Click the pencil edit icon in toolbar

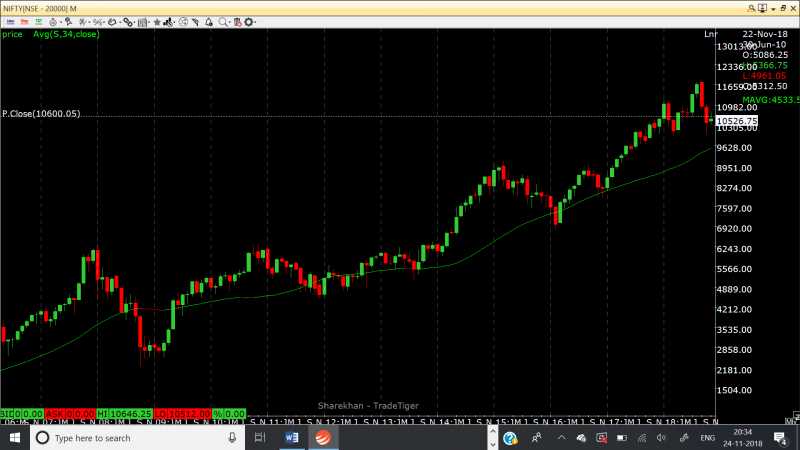tap(195, 22)
